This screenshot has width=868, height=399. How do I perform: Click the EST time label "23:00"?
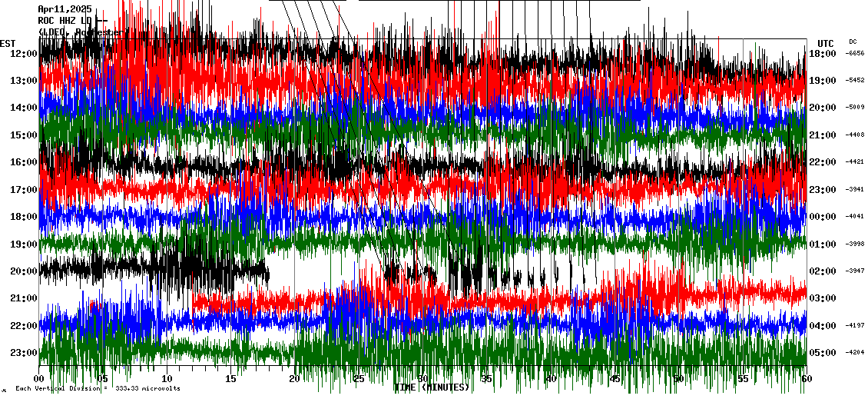point(22,352)
